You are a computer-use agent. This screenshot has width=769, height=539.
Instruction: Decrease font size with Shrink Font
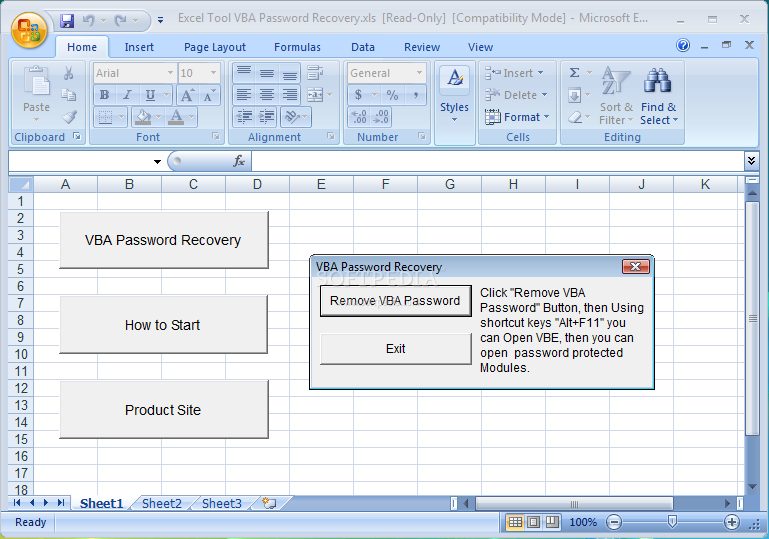coord(209,95)
